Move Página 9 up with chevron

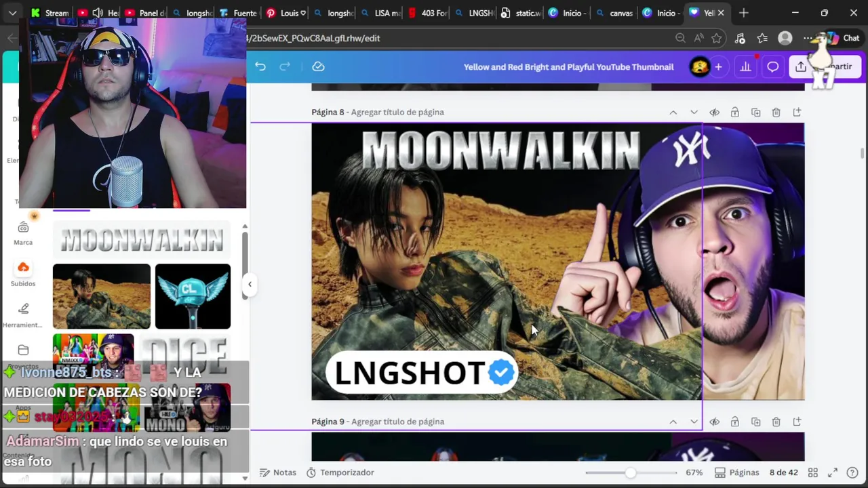673,422
